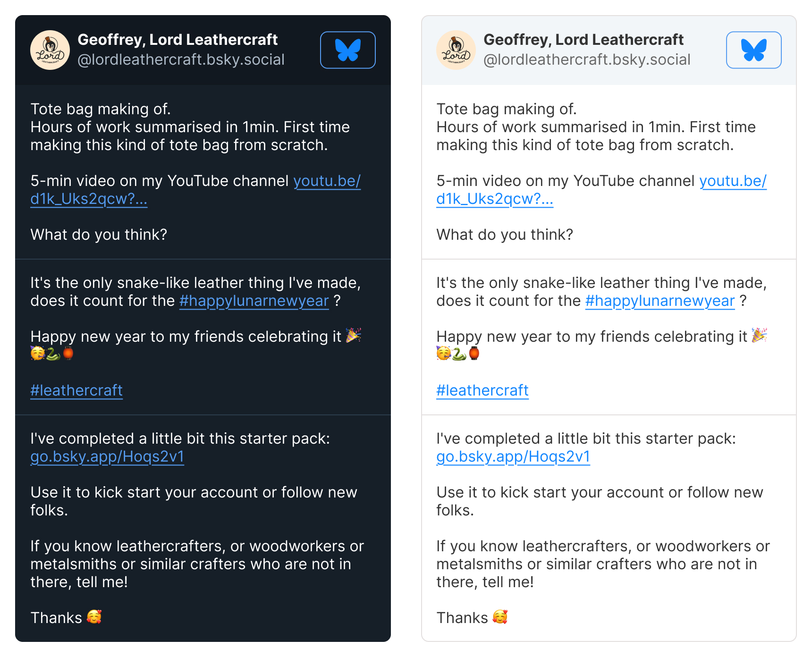Click #happylunarnewyear hashtag in dark card

[x=254, y=301]
